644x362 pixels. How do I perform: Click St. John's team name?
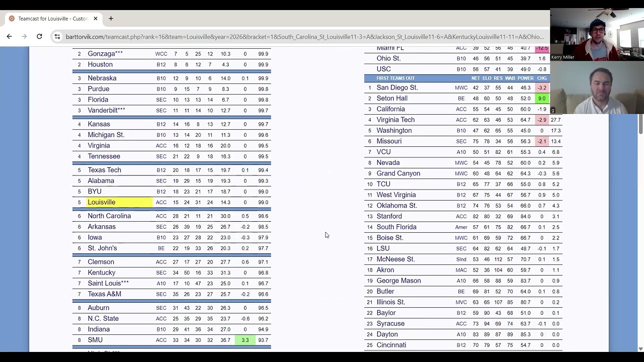(102, 248)
